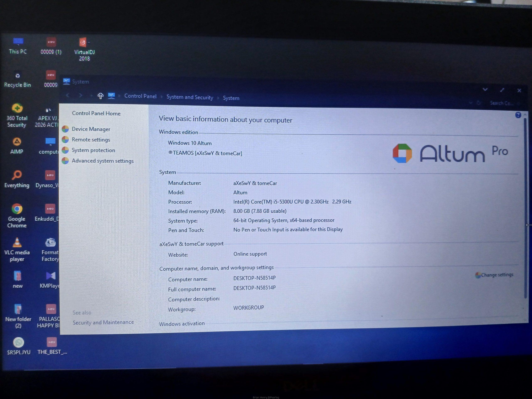Open the This PC desktop icon
The height and width of the screenshot is (399, 532).
(x=18, y=46)
